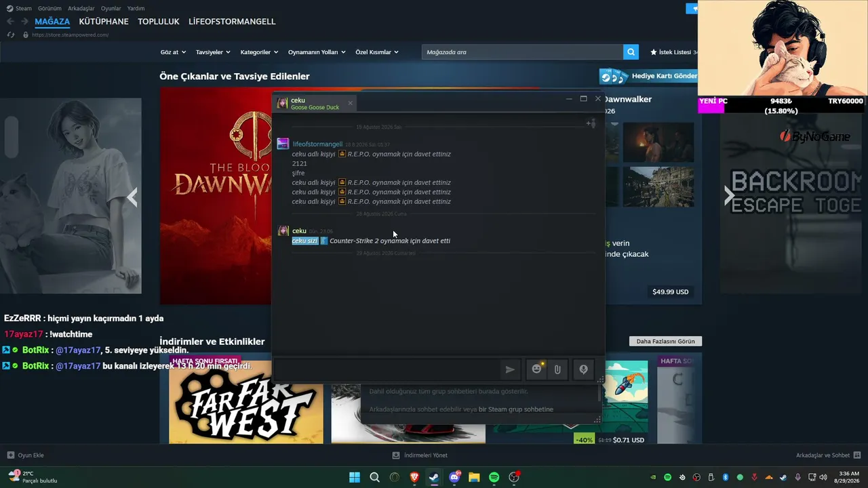Expand the Göz at dropdown
The width and height of the screenshot is (868, 488).
(172, 52)
